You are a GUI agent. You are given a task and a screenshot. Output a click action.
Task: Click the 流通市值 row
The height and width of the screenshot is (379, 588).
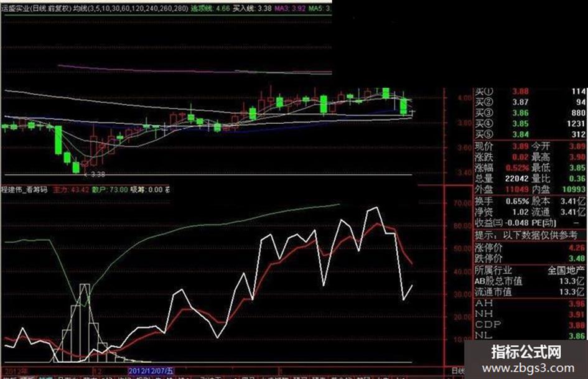pyautogui.click(x=530, y=292)
